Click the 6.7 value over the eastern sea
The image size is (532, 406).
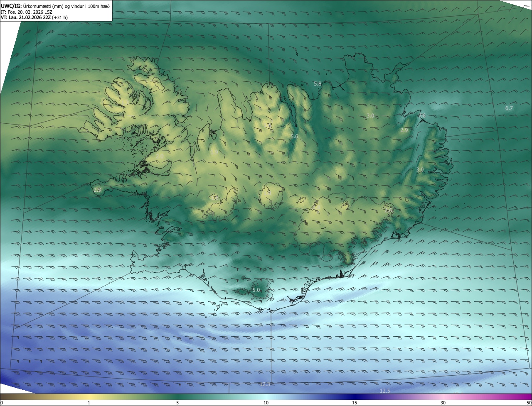pos(509,108)
